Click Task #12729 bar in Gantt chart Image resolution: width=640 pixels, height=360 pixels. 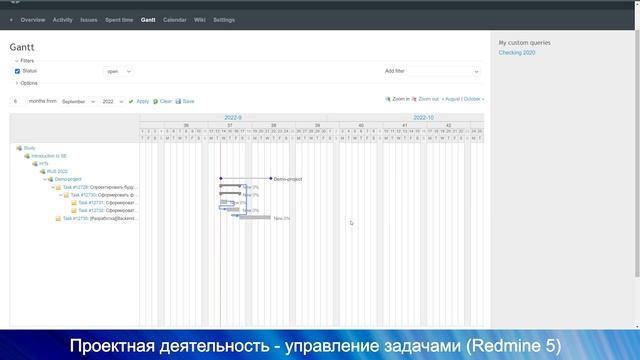[x=230, y=186]
